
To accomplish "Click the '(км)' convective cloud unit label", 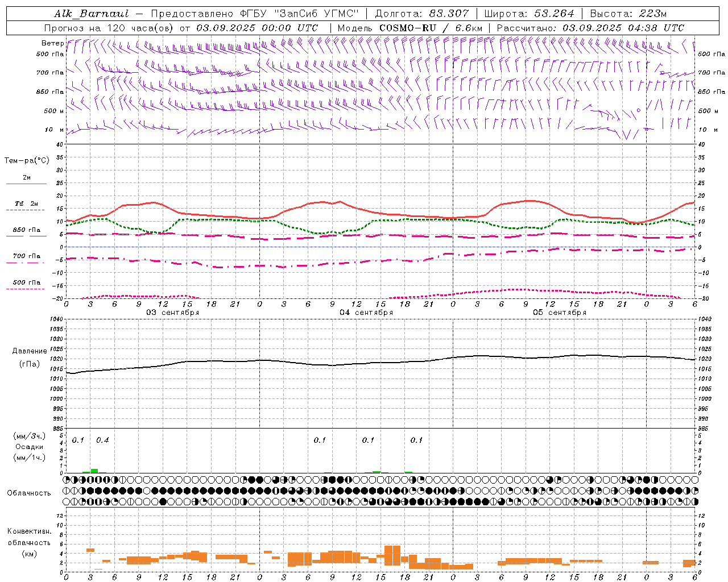I will pos(29,554).
